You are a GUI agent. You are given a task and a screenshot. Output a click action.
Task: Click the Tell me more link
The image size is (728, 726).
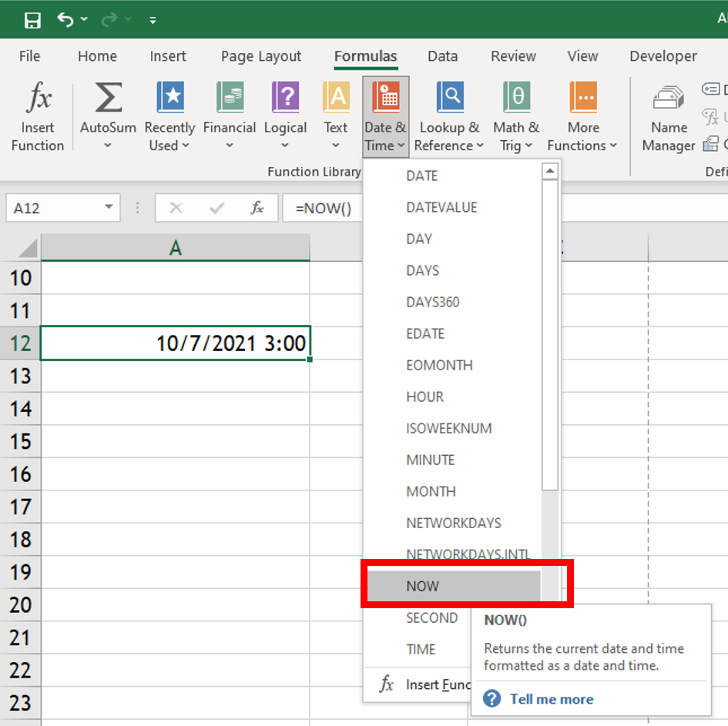pyautogui.click(x=551, y=698)
